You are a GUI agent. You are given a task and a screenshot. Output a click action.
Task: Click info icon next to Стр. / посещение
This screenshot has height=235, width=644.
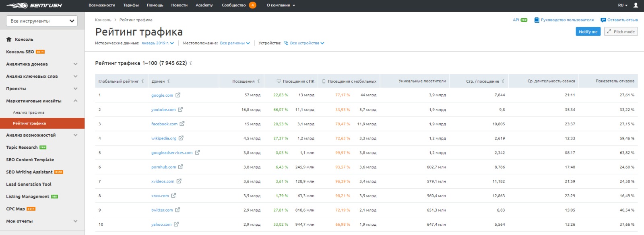[503, 81]
